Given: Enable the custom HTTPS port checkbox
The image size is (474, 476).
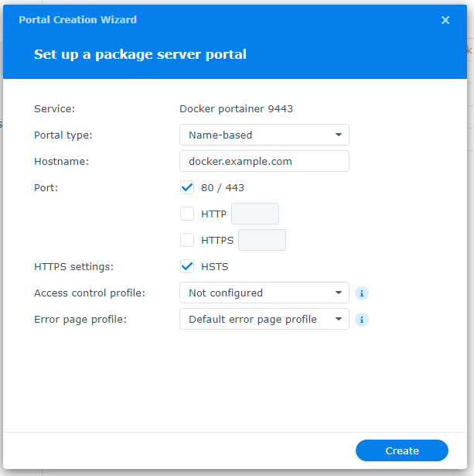Looking at the screenshot, I should (187, 240).
